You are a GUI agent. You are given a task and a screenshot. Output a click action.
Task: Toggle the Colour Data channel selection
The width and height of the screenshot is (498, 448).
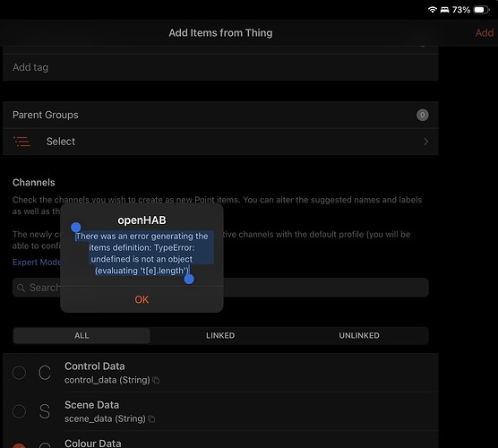(x=19, y=445)
